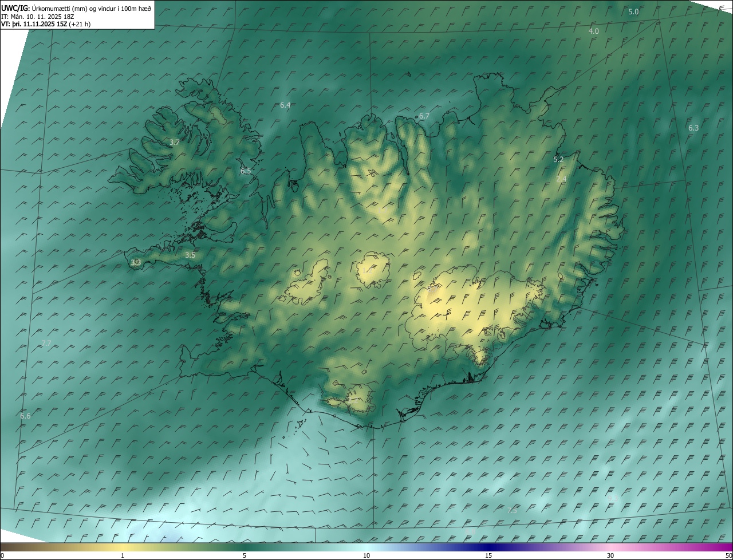
Task: Click the 6.7 value label on north coast
Action: pos(424,116)
